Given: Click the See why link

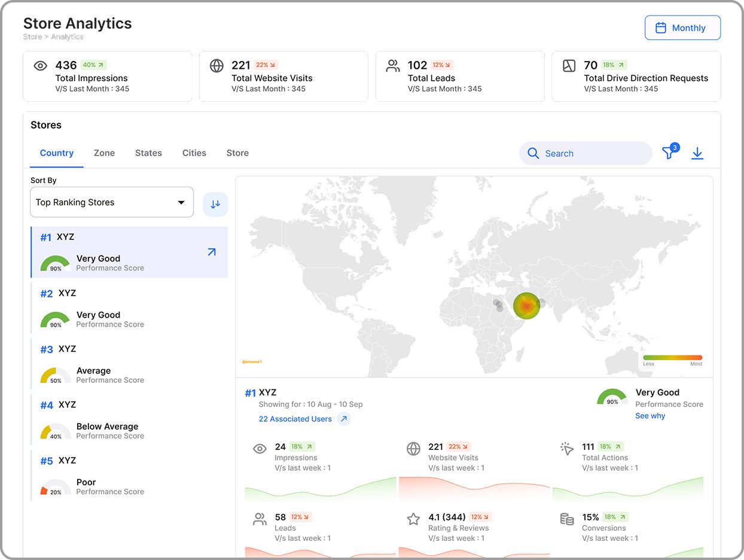Looking at the screenshot, I should pos(650,416).
